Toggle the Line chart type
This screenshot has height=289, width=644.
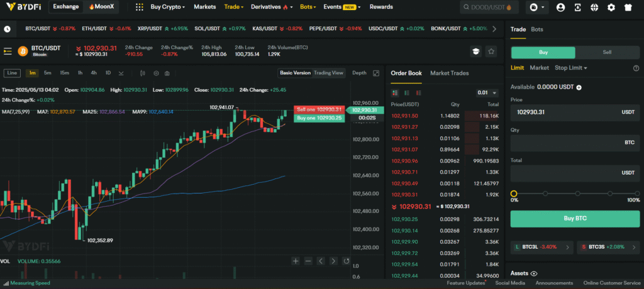tap(12, 73)
